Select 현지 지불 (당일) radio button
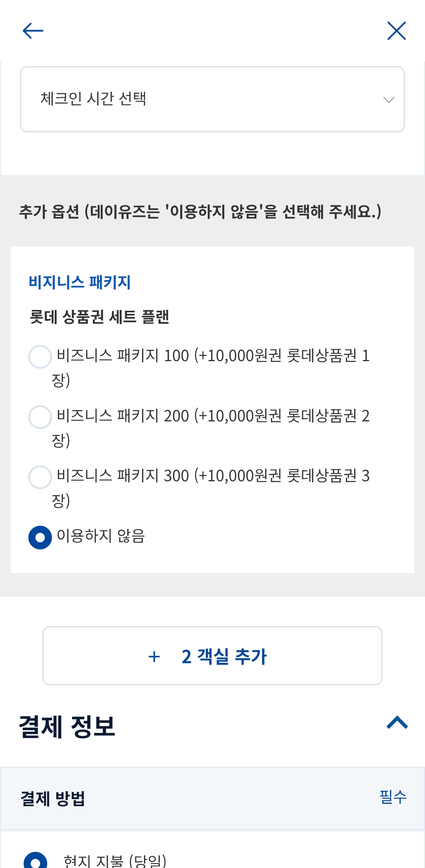The height and width of the screenshot is (868, 425). click(x=35, y=862)
